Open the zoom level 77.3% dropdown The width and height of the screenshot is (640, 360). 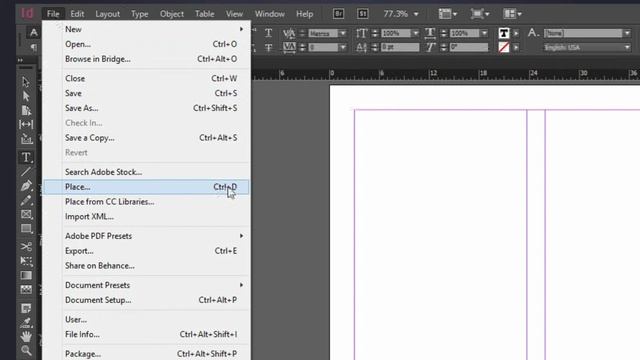click(x=416, y=14)
